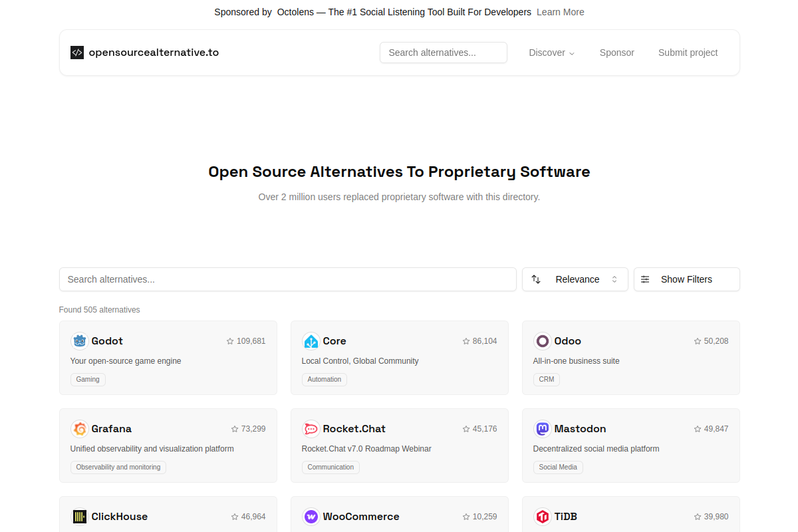Open the Odoo project title
Viewport: 798px width, 532px height.
(568, 341)
